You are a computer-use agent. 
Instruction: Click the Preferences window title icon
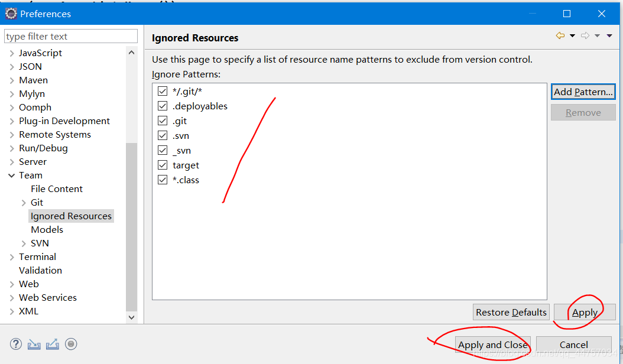coord(11,14)
